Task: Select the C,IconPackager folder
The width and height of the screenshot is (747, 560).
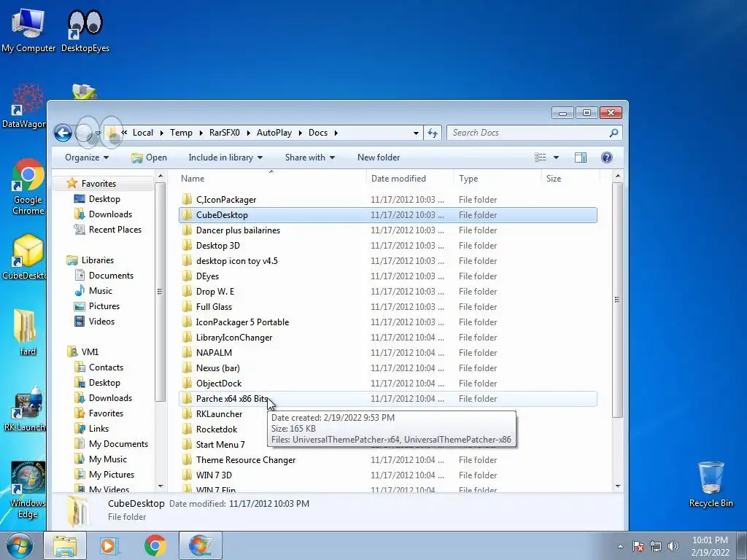Action: (x=388, y=200)
